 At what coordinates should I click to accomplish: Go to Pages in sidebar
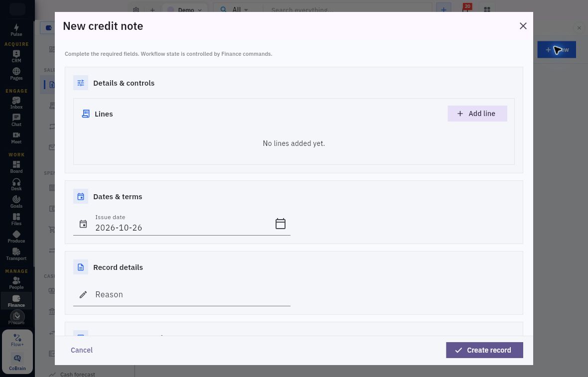16,74
